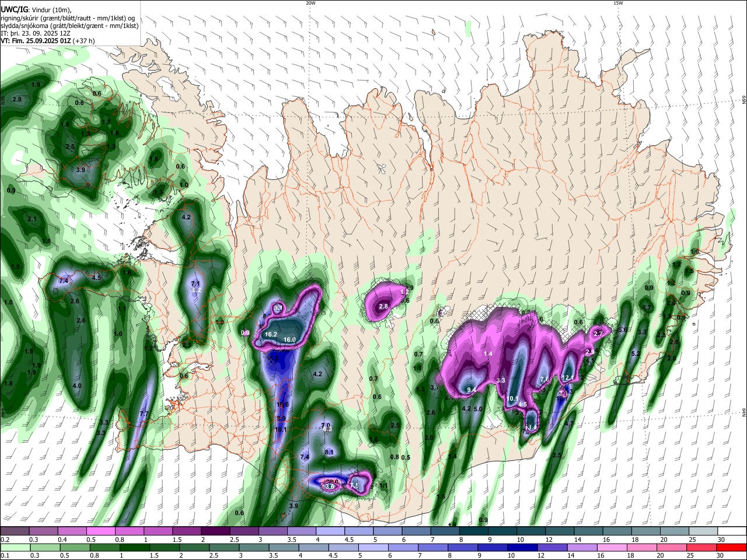Click the 7.6 precipitation value
Image resolution: width=747 pixels, height=560 pixels.
click(544, 379)
